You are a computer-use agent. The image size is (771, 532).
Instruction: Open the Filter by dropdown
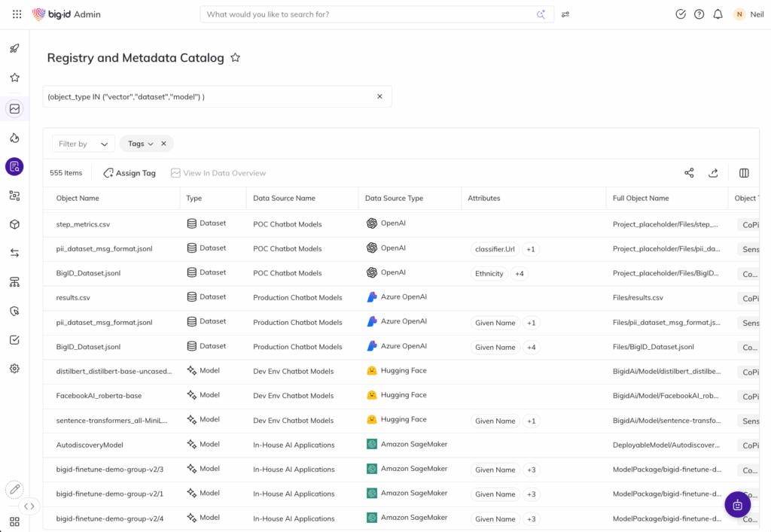(84, 144)
